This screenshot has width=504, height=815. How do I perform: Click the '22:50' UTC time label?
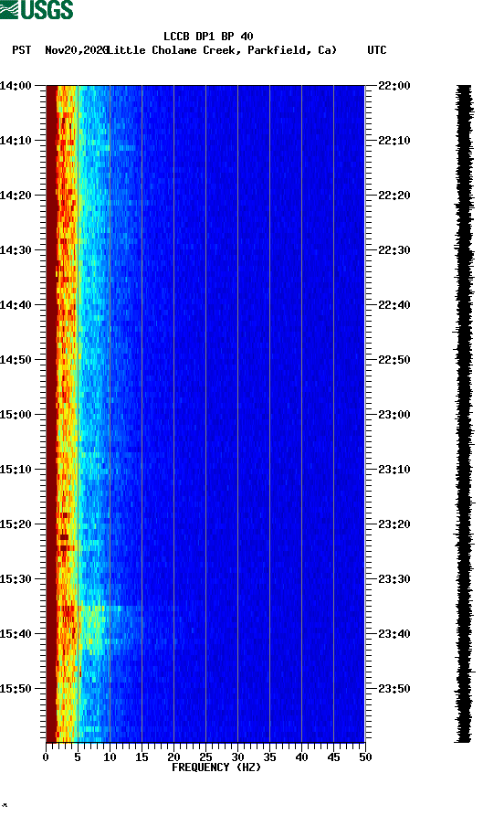point(394,360)
